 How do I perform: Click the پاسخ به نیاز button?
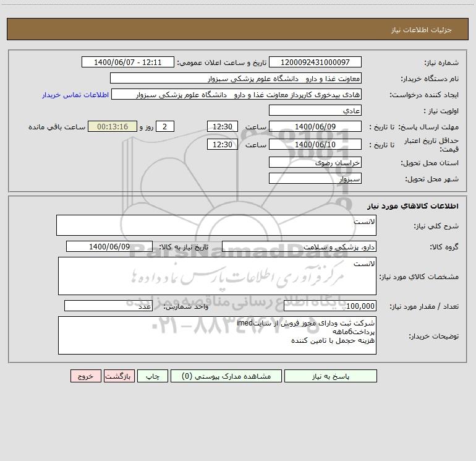tap(331, 376)
